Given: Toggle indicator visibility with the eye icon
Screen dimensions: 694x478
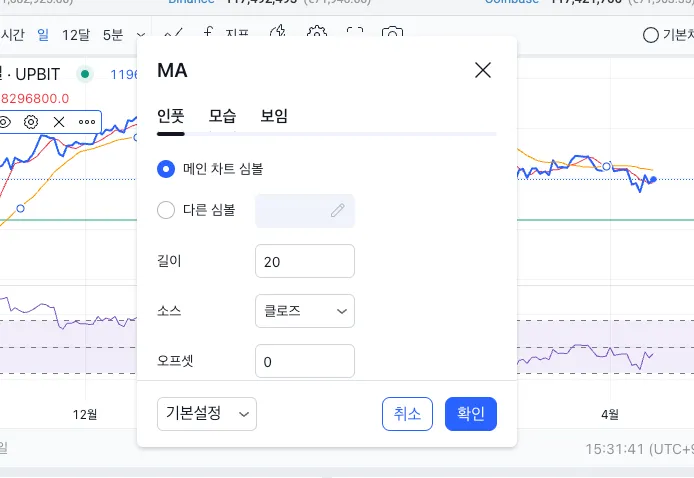Looking at the screenshot, I should point(5,122).
